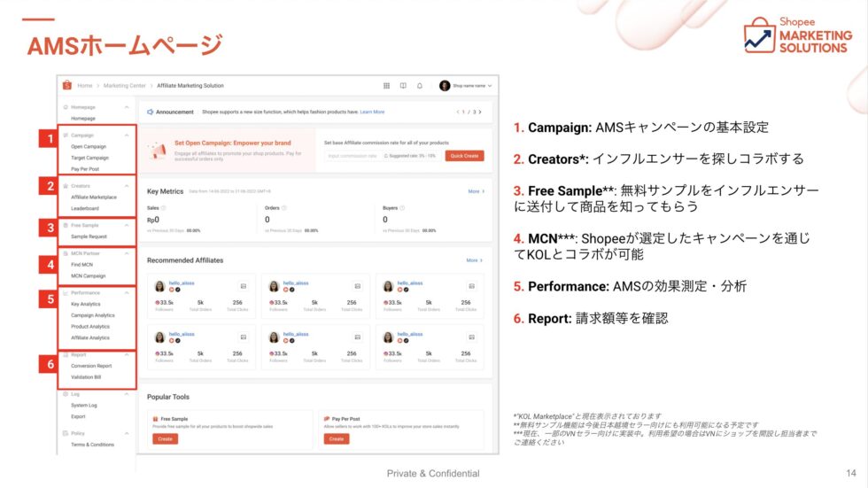Open Product Analytics menu item

90,327
